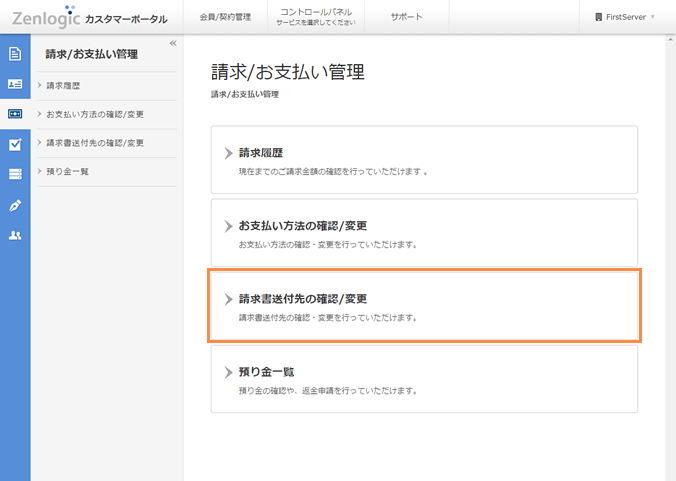Click the document icon in left sidebar

click(15, 54)
